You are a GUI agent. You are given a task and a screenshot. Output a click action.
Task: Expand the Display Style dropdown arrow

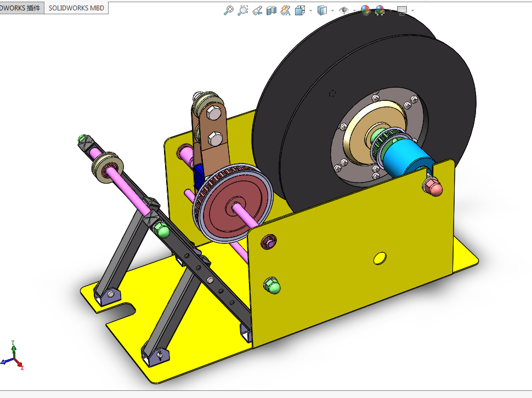click(x=332, y=10)
